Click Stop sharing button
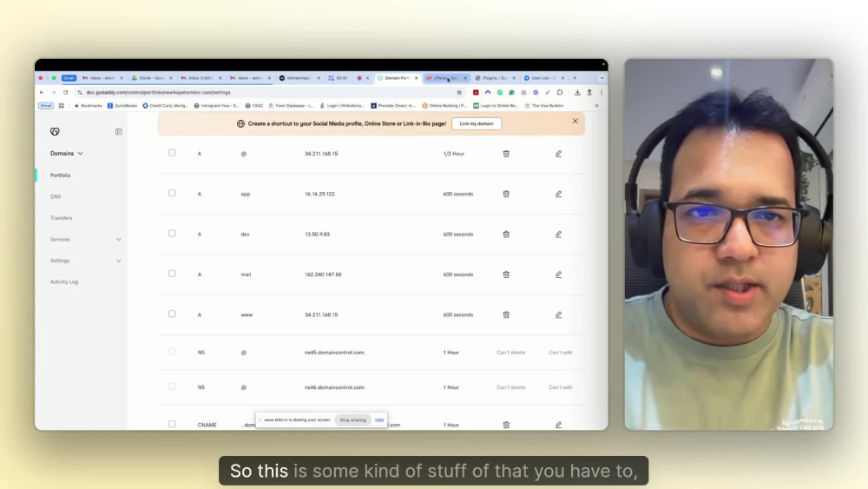The height and width of the screenshot is (489, 868). pos(353,420)
